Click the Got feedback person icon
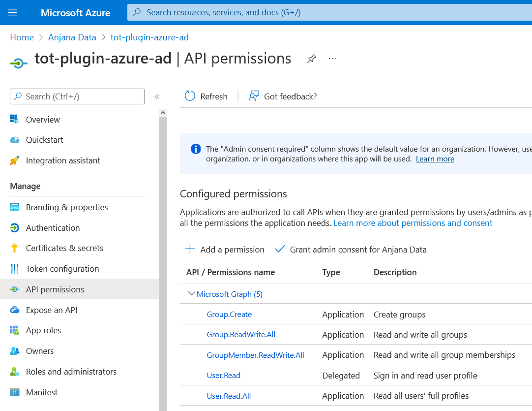The image size is (532, 411). coord(254,96)
